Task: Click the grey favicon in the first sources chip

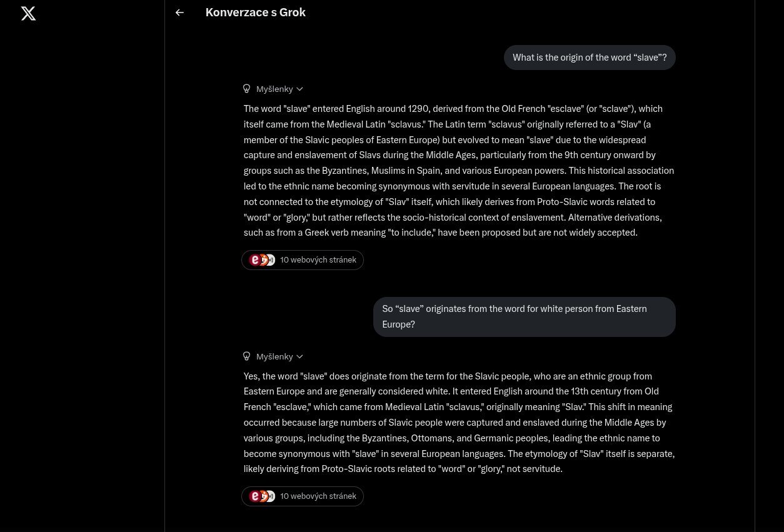Action: [271, 260]
